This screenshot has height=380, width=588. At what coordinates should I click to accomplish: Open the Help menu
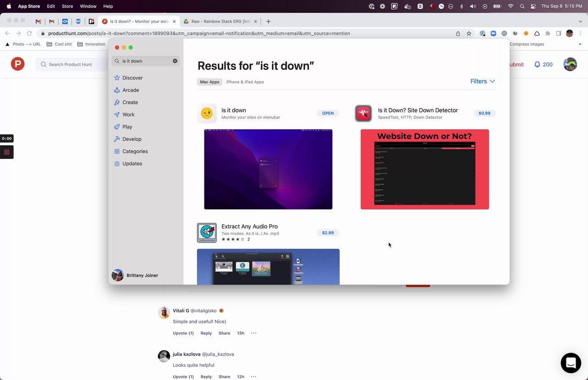[x=108, y=6]
